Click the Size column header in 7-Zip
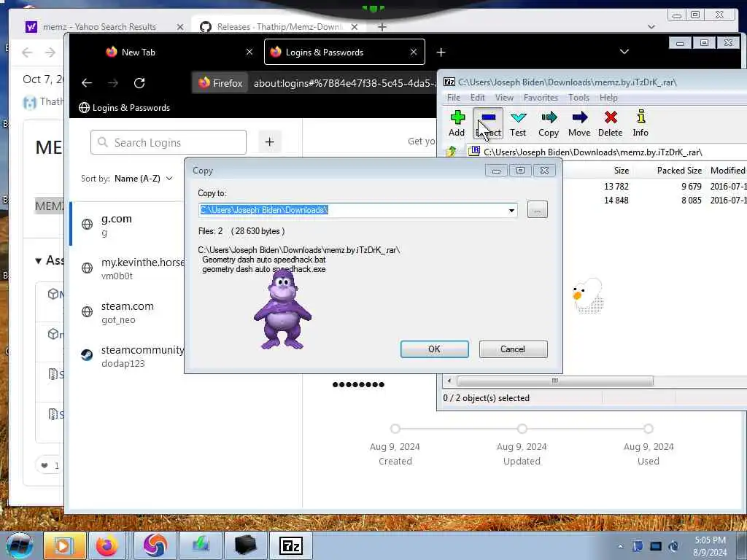This screenshot has width=747, height=560. [x=622, y=171]
